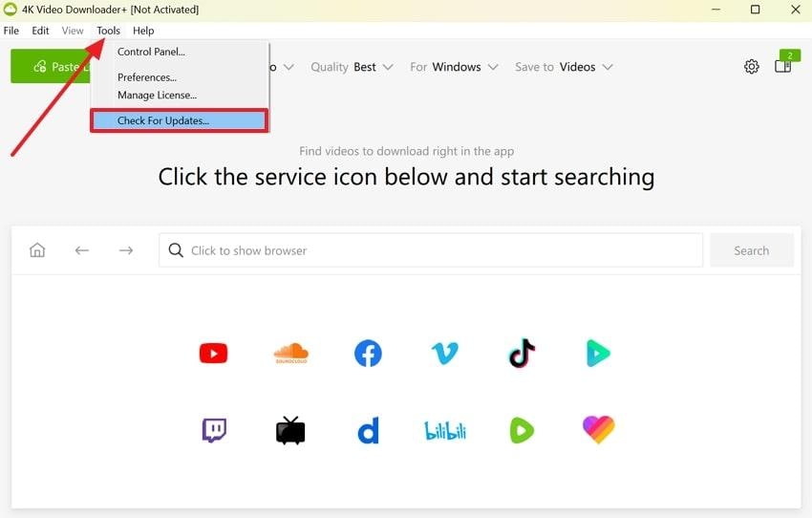Navigate forward with the right arrow
This screenshot has height=518, width=812.
click(x=126, y=250)
